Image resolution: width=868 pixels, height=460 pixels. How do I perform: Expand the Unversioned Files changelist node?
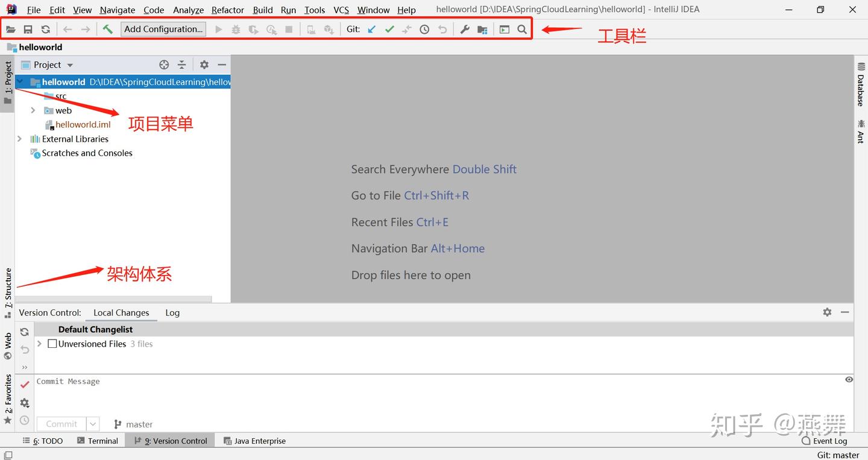(39, 344)
